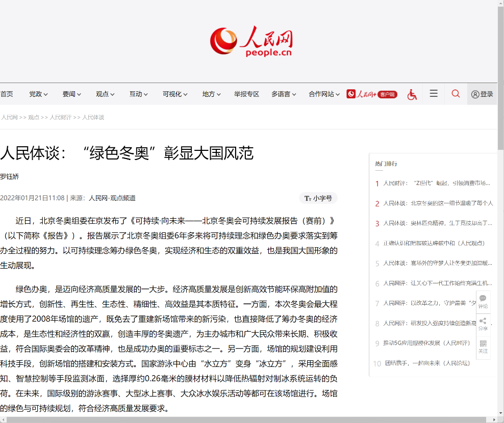The width and height of the screenshot is (504, 423).
Task: Expand the 合作网站 dropdown
Action: [324, 94]
